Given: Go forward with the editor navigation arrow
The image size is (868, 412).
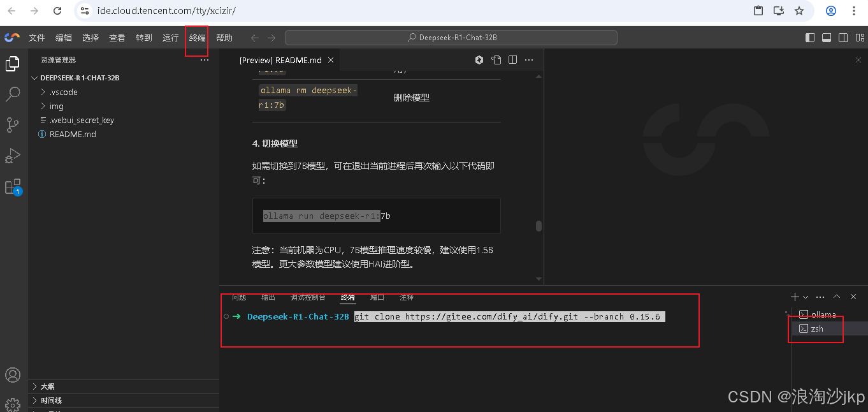Looking at the screenshot, I should click(x=271, y=38).
